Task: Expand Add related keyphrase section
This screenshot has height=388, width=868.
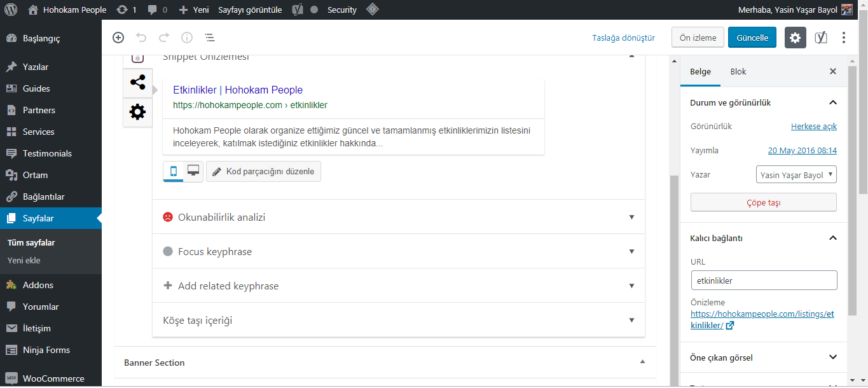Action: (x=399, y=286)
